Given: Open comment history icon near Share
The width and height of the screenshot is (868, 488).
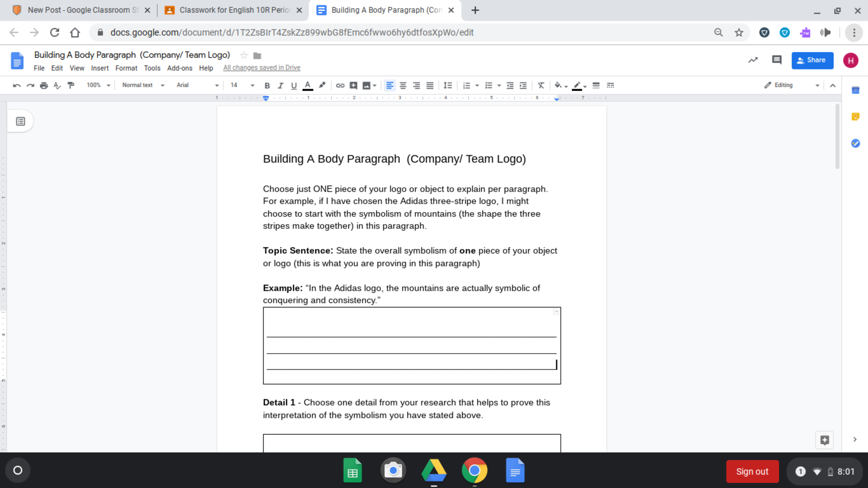Looking at the screenshot, I should (x=776, y=60).
